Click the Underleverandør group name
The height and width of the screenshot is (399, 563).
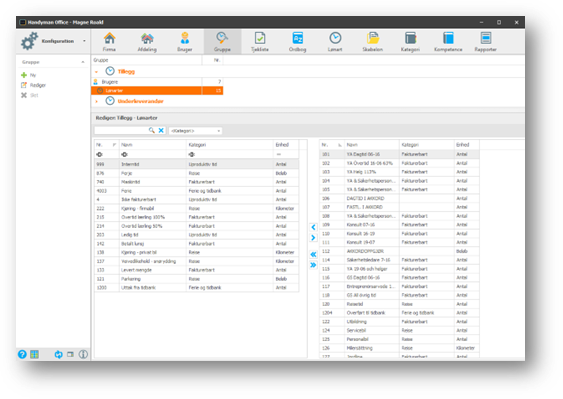click(140, 101)
